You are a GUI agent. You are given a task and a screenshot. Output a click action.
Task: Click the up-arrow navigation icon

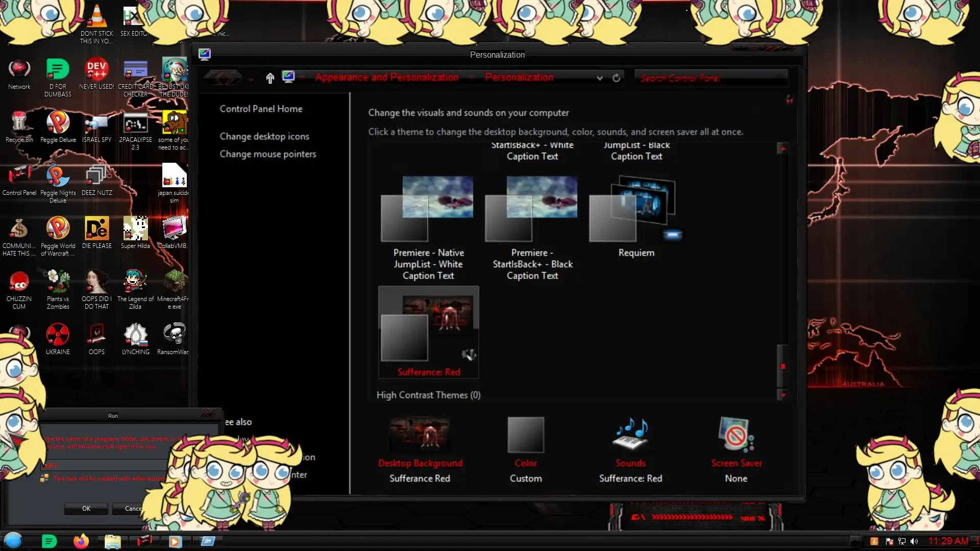[x=270, y=78]
